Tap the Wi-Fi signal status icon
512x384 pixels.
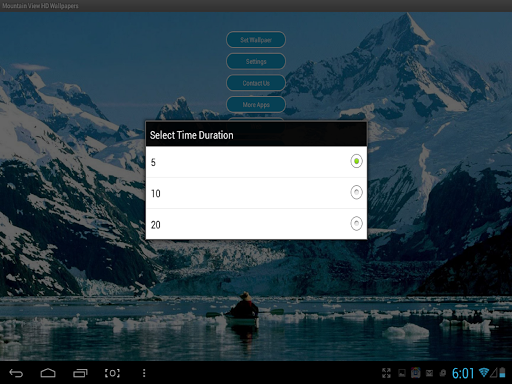tap(484, 372)
